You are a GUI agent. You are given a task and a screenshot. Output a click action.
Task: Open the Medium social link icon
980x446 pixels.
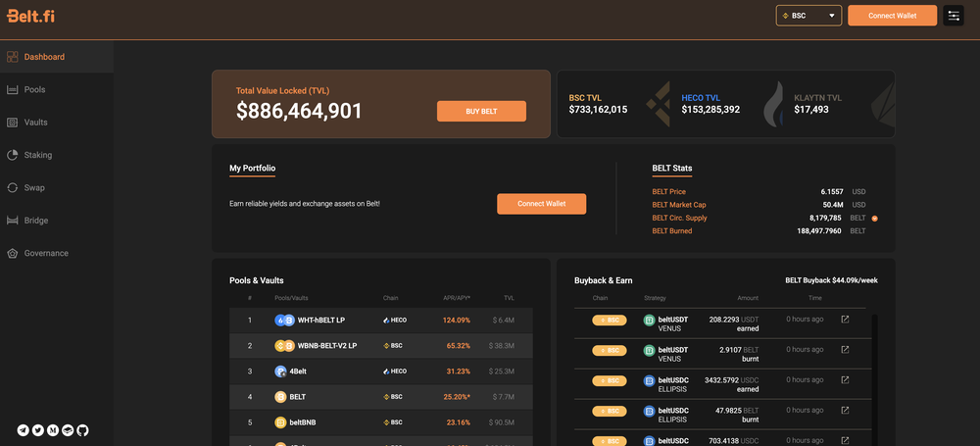tap(53, 430)
